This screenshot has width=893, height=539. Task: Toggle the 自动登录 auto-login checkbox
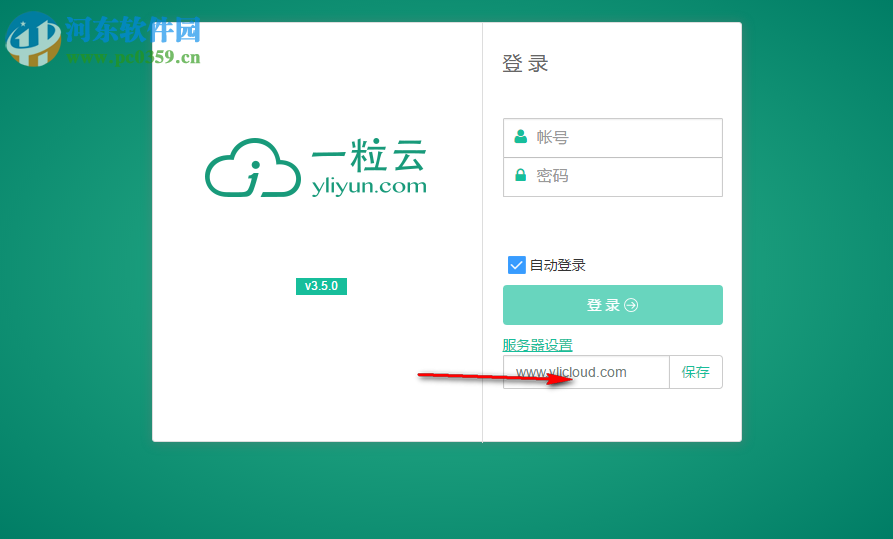[x=517, y=265]
